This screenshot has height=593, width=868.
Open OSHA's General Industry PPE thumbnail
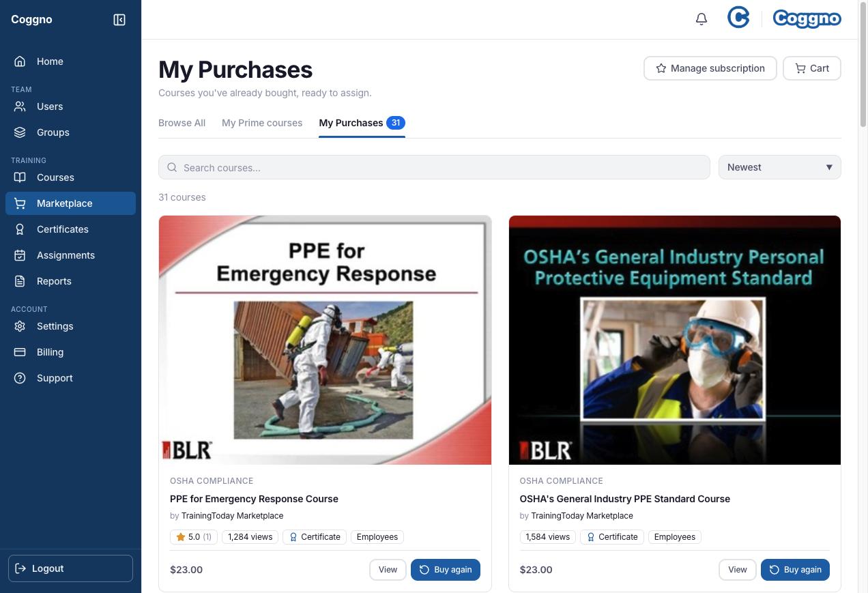[675, 340]
